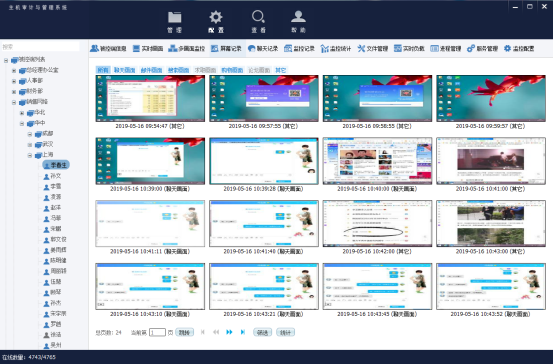Image resolution: width=554 pixels, height=364 pixels.
Task: Expand the 华北 tree node
Action: click(22, 113)
